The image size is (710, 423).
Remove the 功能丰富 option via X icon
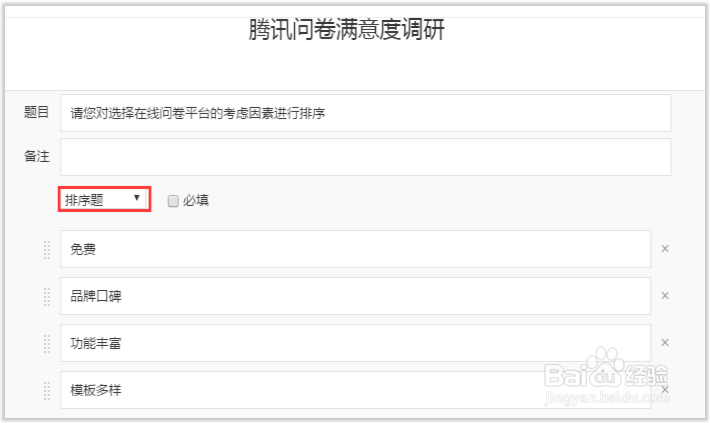click(665, 343)
